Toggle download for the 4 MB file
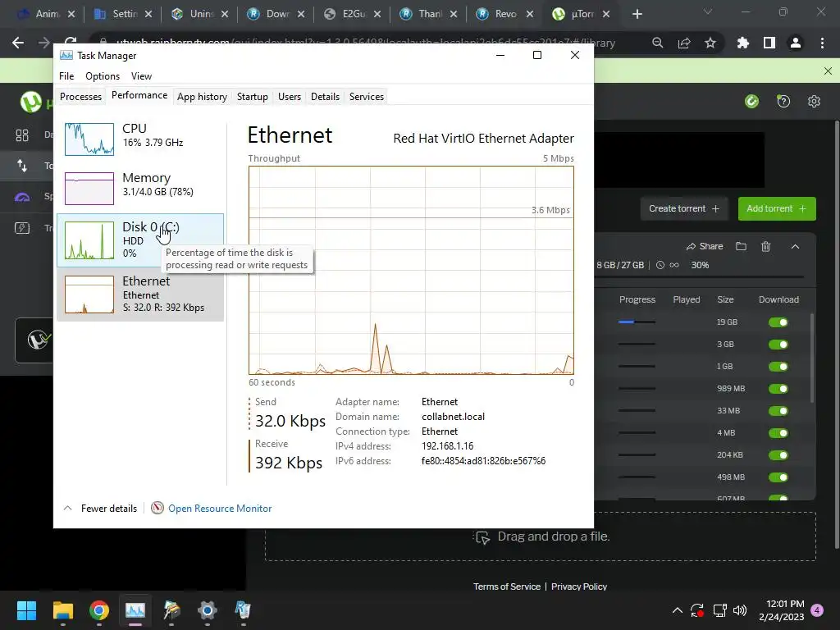This screenshot has width=840, height=630. pos(778,433)
